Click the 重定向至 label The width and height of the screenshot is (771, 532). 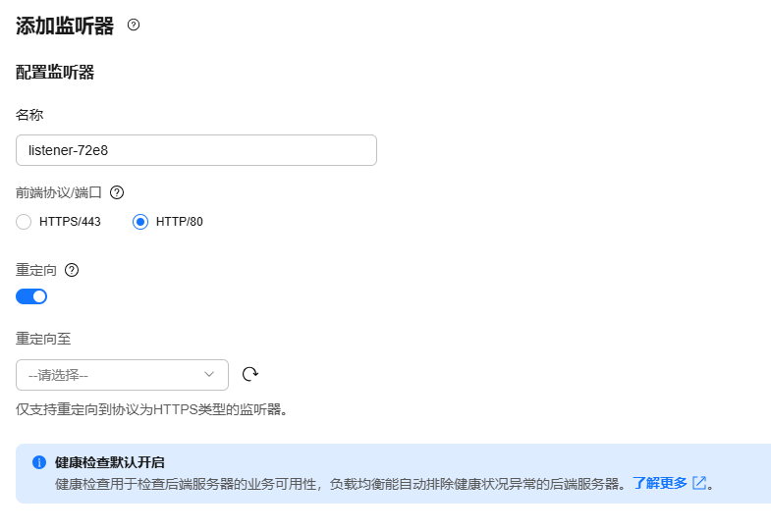tap(43, 339)
